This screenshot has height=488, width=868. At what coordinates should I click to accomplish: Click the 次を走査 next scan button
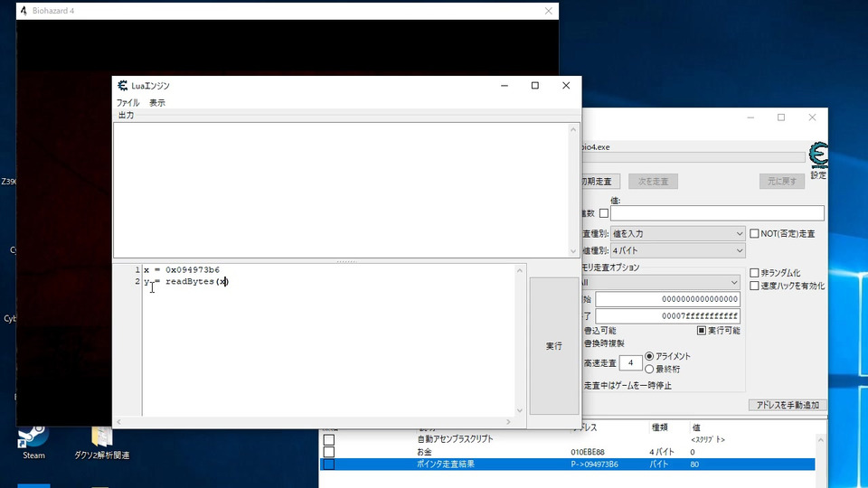click(653, 181)
